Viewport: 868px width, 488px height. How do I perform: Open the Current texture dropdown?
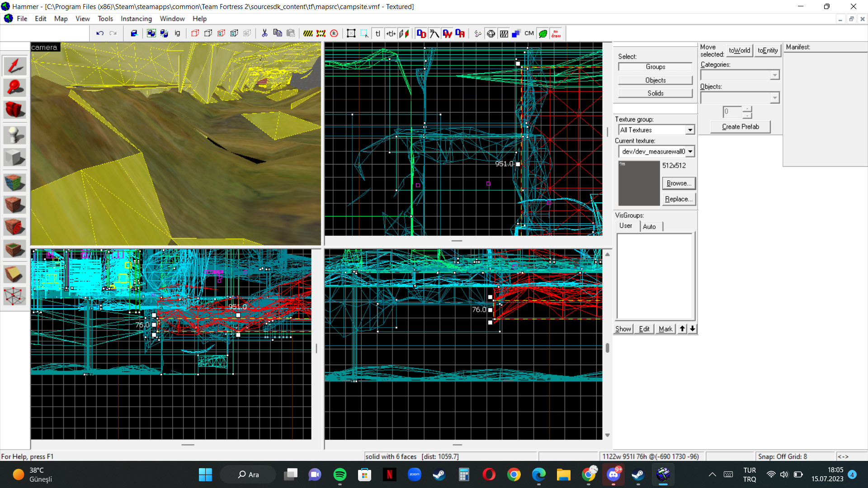690,151
